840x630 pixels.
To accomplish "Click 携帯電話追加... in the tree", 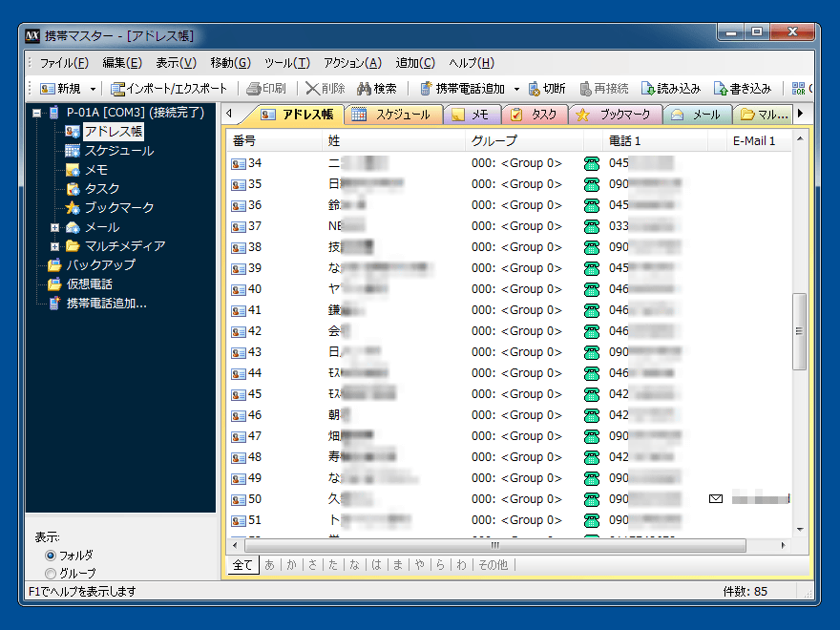I will [x=106, y=304].
